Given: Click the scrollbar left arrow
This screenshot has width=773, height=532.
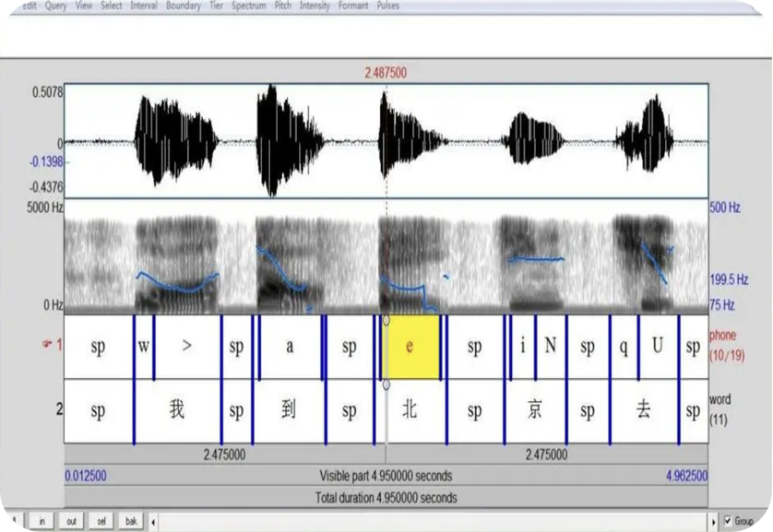Looking at the screenshot, I should [x=153, y=522].
